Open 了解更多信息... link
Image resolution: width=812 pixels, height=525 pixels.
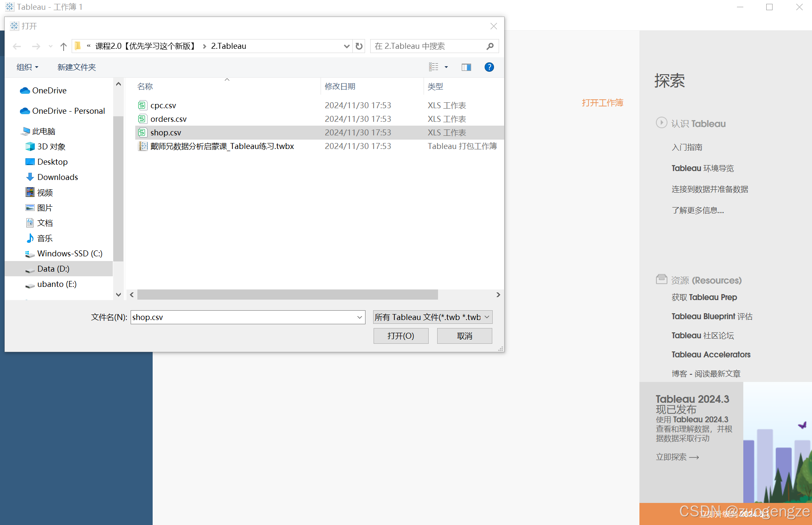(x=698, y=210)
